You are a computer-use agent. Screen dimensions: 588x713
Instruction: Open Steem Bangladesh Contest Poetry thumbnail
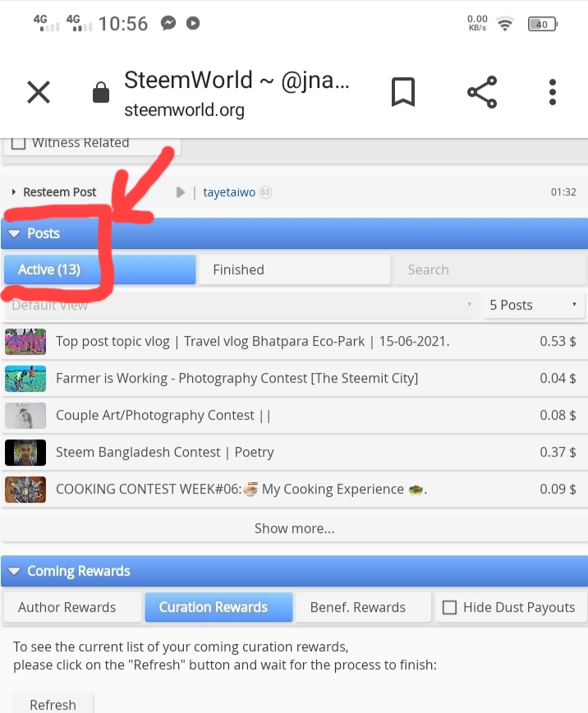point(25,453)
